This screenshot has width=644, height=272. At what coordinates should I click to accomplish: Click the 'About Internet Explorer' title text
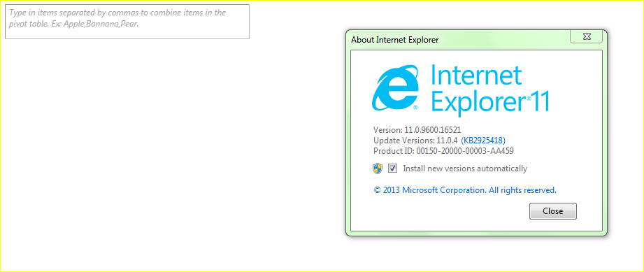[394, 40]
